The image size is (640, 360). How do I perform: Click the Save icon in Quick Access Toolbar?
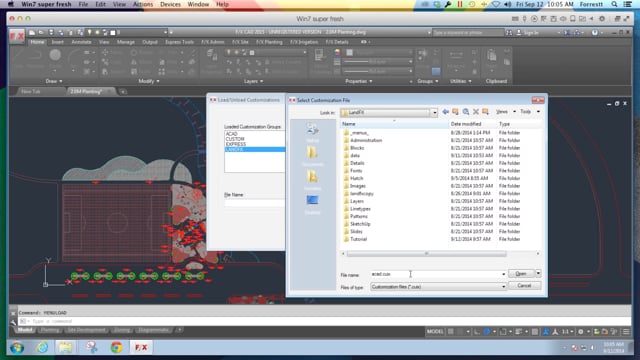point(51,32)
